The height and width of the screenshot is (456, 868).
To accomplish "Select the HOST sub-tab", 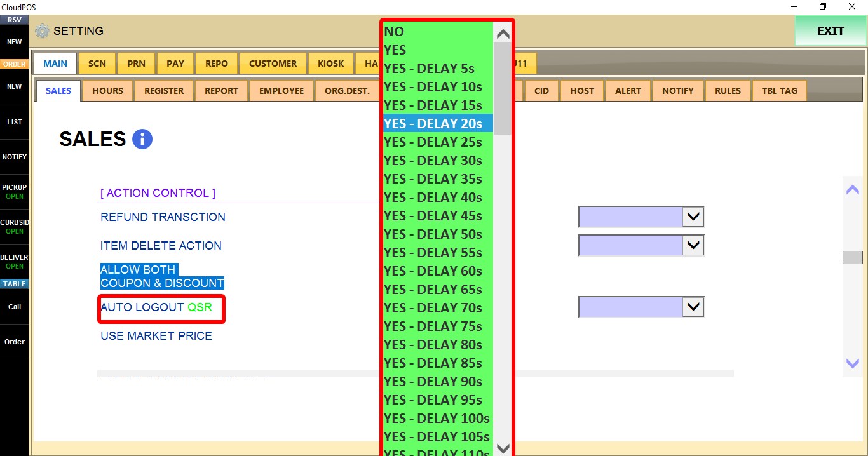I will 582,91.
